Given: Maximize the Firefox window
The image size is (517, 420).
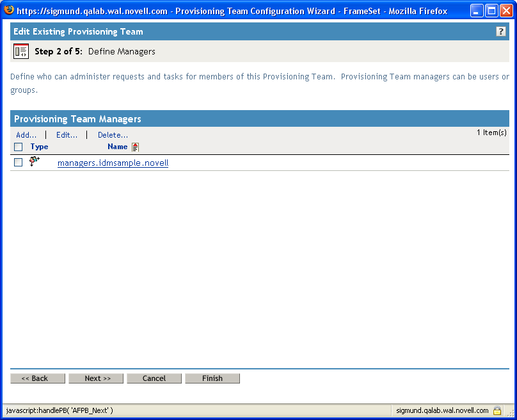Looking at the screenshot, I should (491, 11).
